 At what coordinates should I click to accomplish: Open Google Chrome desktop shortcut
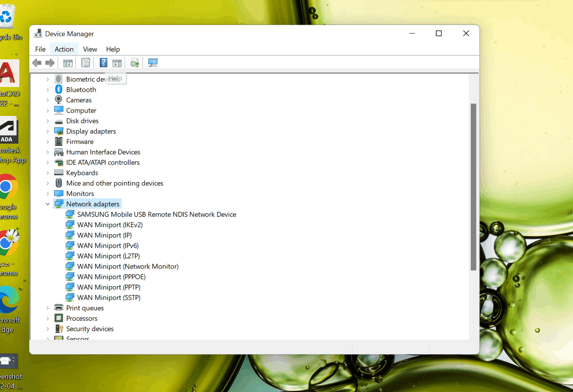coord(8,196)
